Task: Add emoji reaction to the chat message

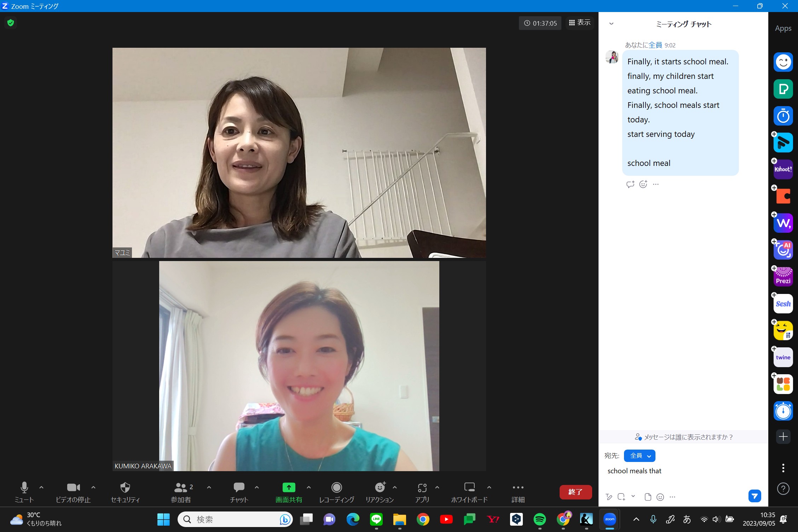Action: [643, 184]
